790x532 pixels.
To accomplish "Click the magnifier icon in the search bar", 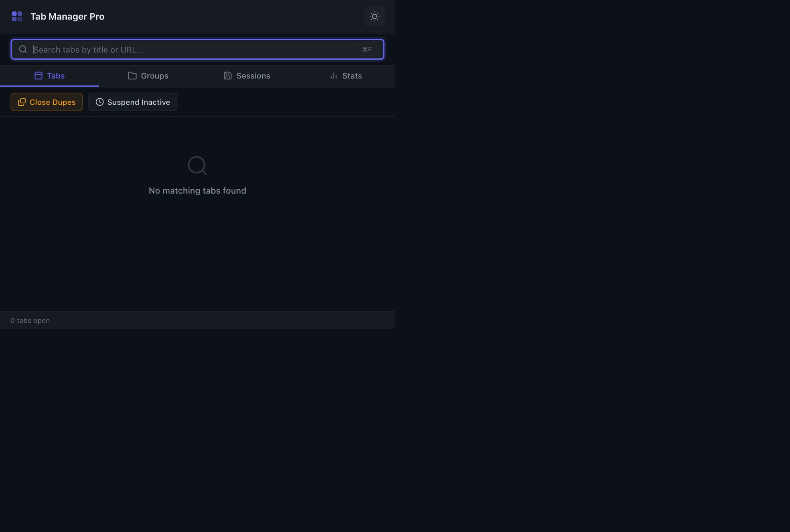I will 23,49.
